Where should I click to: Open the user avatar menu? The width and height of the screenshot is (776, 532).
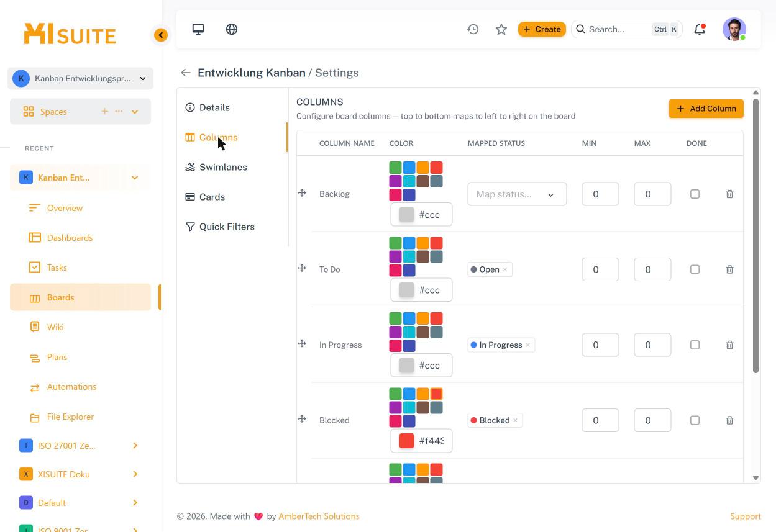(734, 29)
